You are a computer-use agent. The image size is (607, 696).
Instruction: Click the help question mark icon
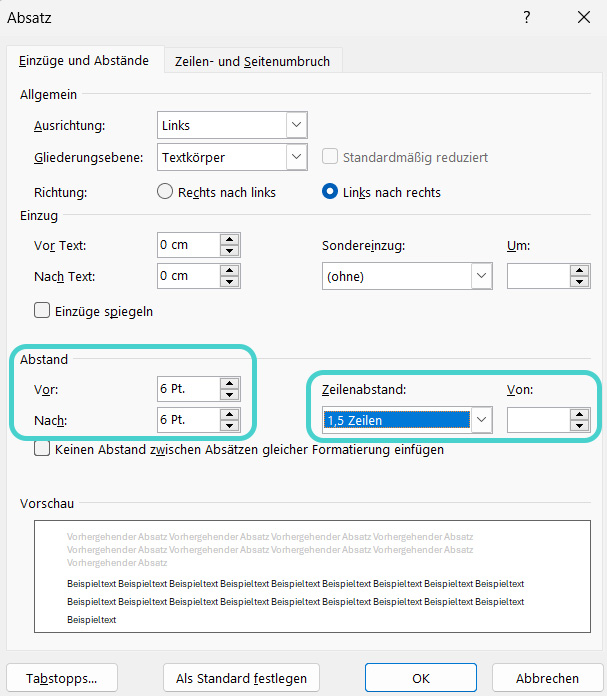click(x=526, y=17)
